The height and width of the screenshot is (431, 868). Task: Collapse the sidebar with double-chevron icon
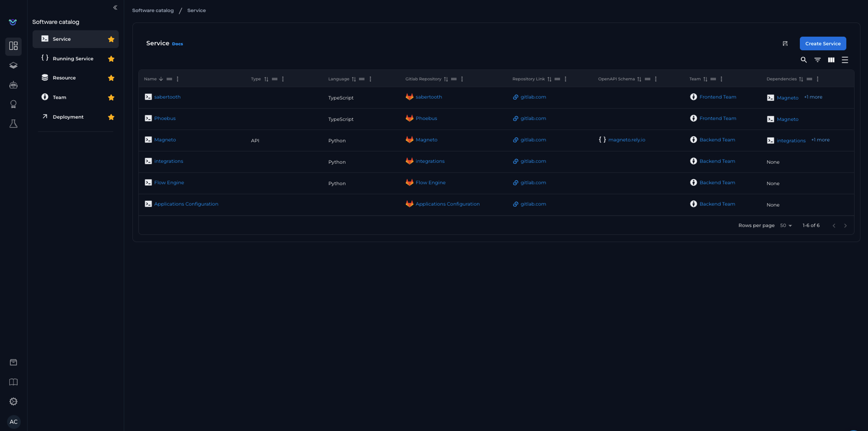115,7
